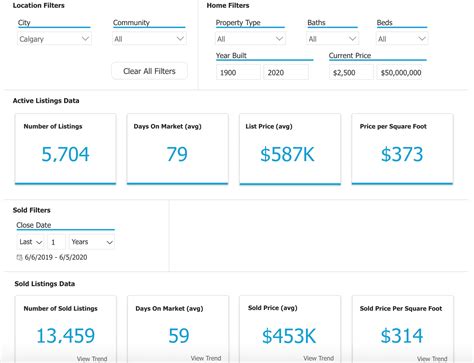
Task: Open View Trend for sold Days On Market
Action: coord(206,358)
